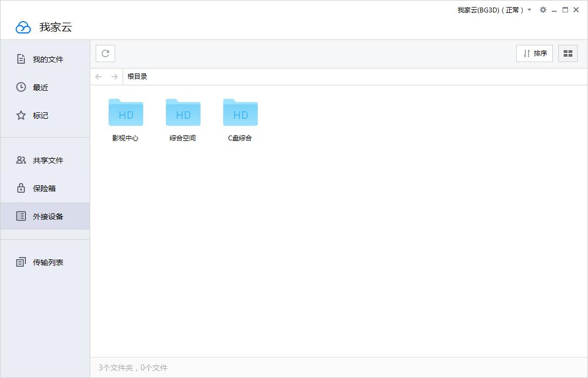Click the cloud logo next to 我家云
Screen dimensions: 588x378
click(x=22, y=26)
